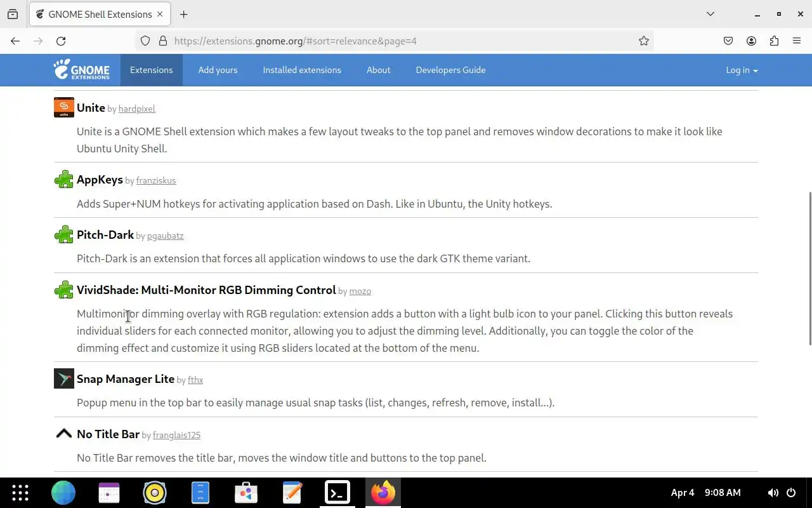This screenshot has width=812, height=508.
Task: Open the Unite extension icon
Action: click(x=64, y=107)
